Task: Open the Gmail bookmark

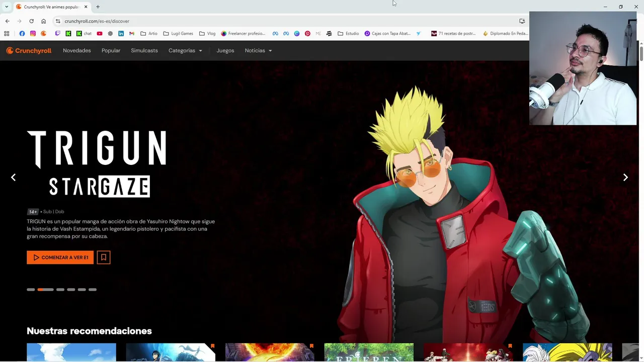Action: pos(132,34)
